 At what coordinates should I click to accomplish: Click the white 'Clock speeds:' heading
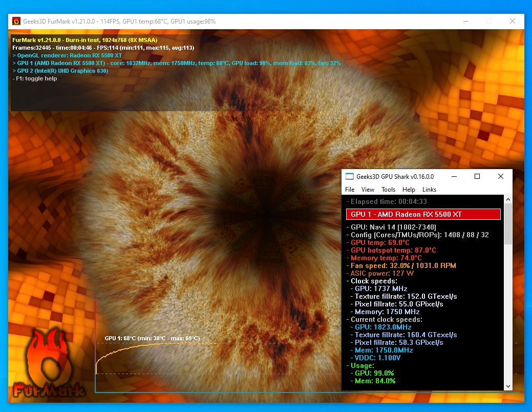(372, 281)
